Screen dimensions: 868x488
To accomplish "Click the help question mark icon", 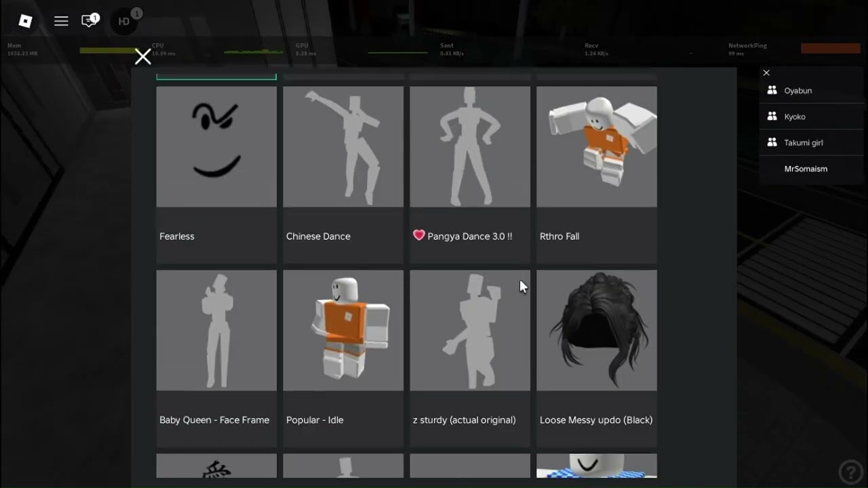I will 850,472.
